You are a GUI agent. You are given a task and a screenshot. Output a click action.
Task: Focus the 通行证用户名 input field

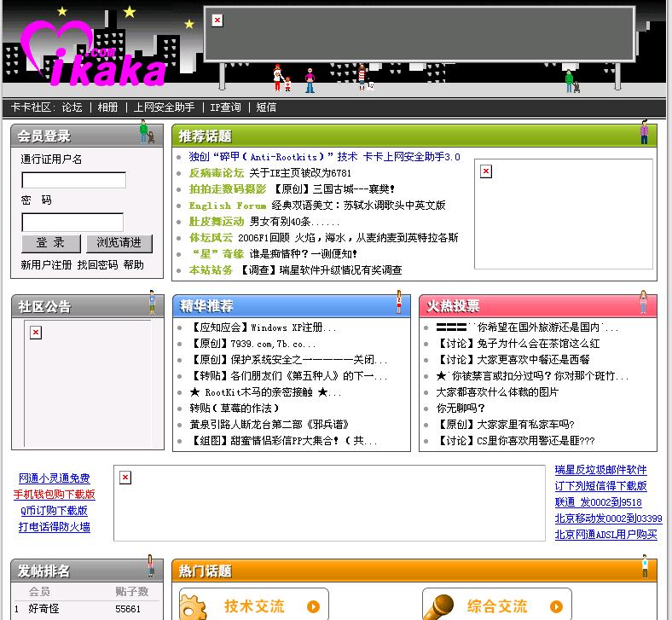pyautogui.click(x=73, y=180)
